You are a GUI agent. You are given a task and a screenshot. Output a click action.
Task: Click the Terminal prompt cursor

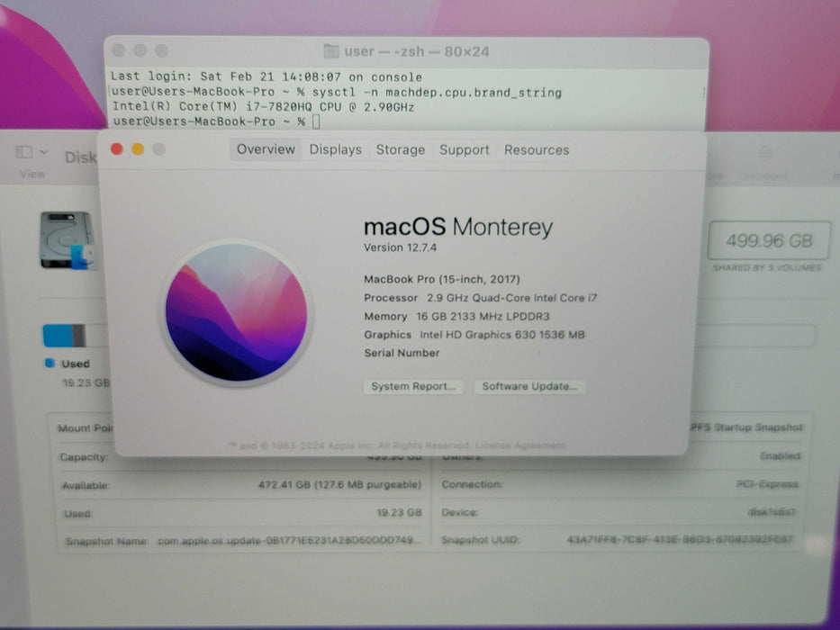(x=316, y=121)
